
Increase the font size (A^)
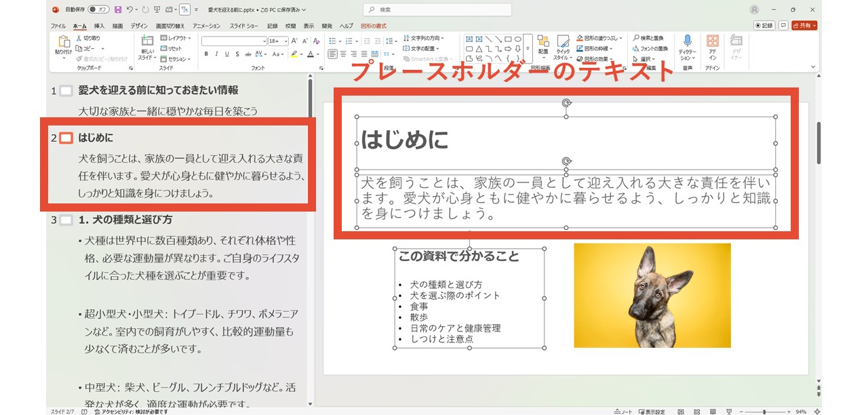coord(295,41)
